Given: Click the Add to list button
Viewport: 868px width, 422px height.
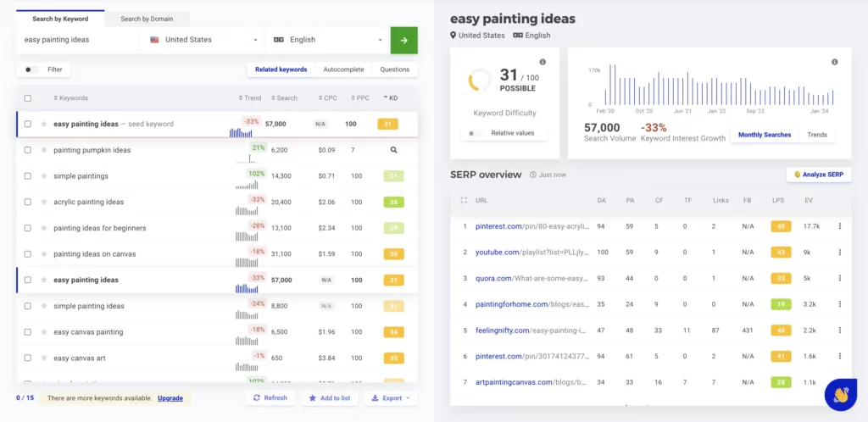Looking at the screenshot, I should (x=330, y=397).
